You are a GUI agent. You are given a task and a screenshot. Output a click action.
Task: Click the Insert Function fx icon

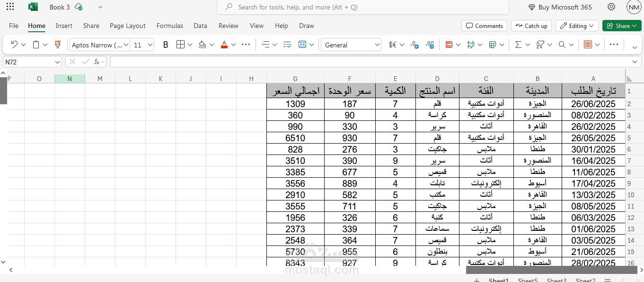pyautogui.click(x=97, y=62)
